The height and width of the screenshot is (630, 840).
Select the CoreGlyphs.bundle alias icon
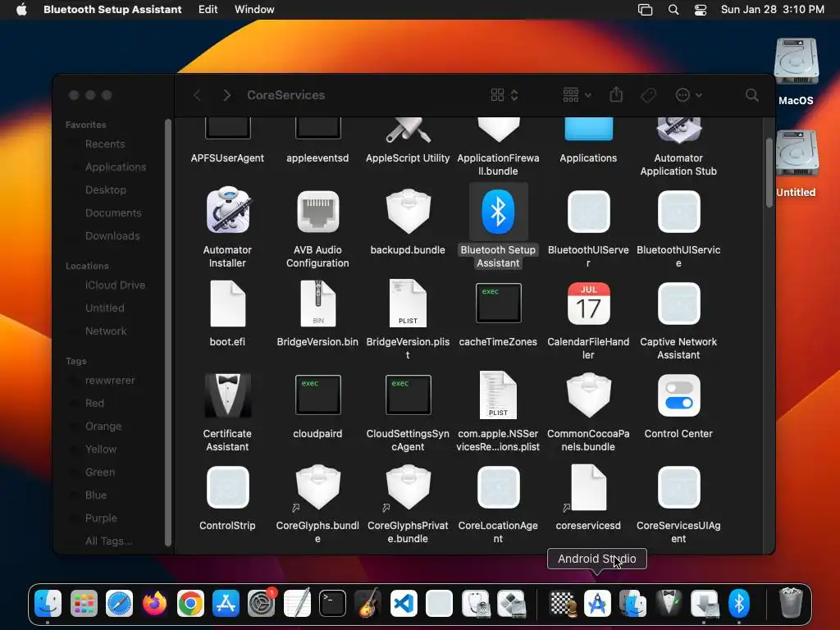[x=317, y=487]
